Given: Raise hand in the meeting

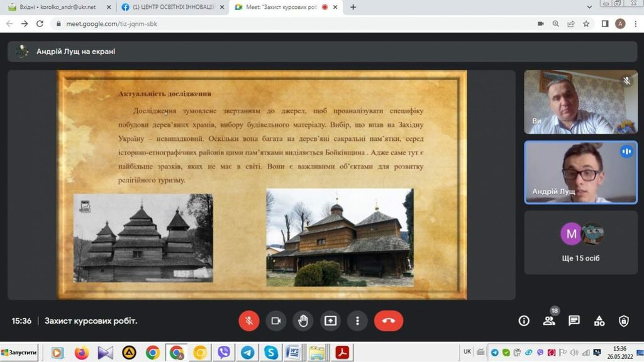Looking at the screenshot, I should [303, 321].
